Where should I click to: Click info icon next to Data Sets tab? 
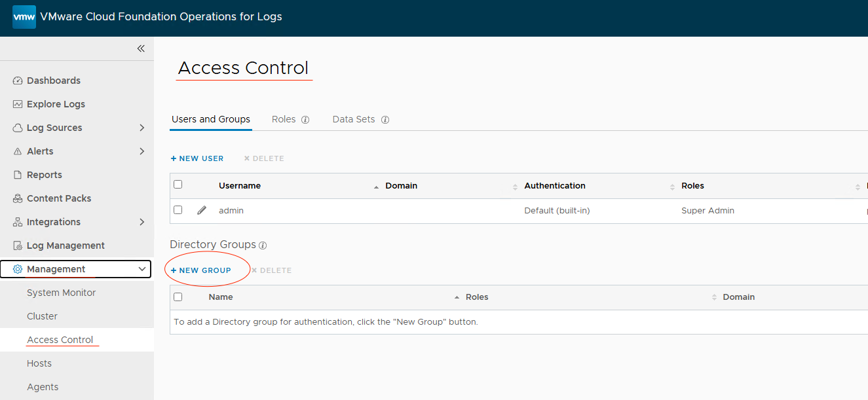coord(385,120)
